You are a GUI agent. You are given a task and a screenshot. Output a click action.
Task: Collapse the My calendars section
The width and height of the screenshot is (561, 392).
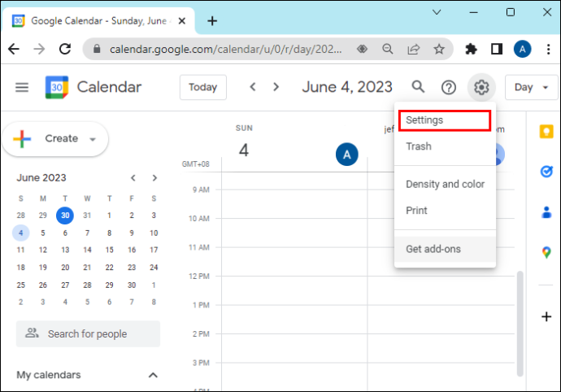click(x=153, y=375)
